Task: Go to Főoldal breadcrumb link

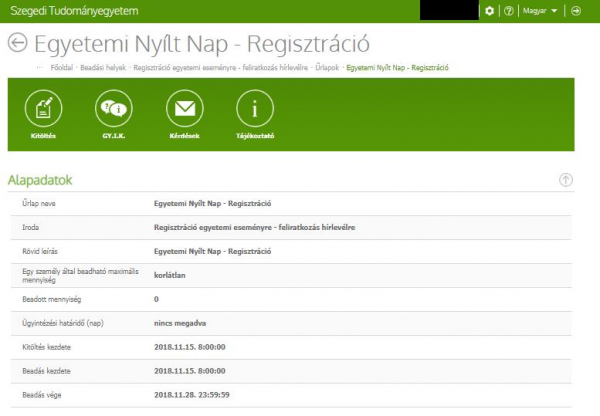Action: pyautogui.click(x=66, y=67)
